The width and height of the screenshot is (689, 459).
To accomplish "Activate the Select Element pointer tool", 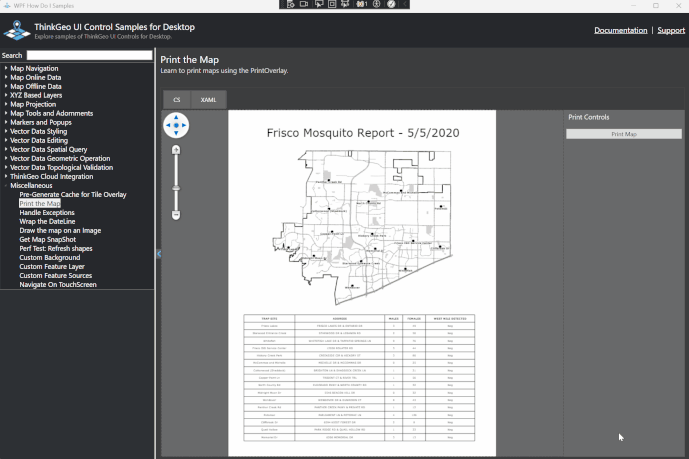I will click(319, 4).
